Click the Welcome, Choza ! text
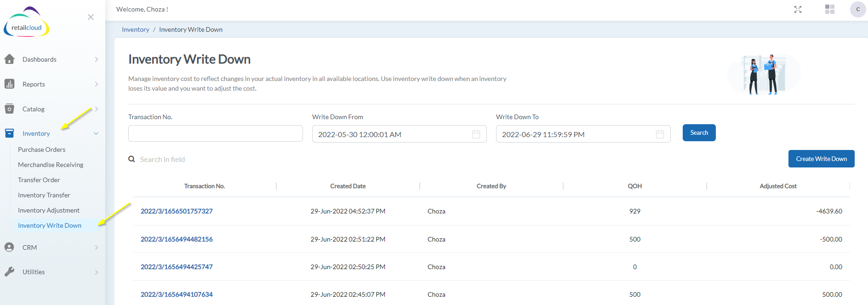 click(142, 9)
